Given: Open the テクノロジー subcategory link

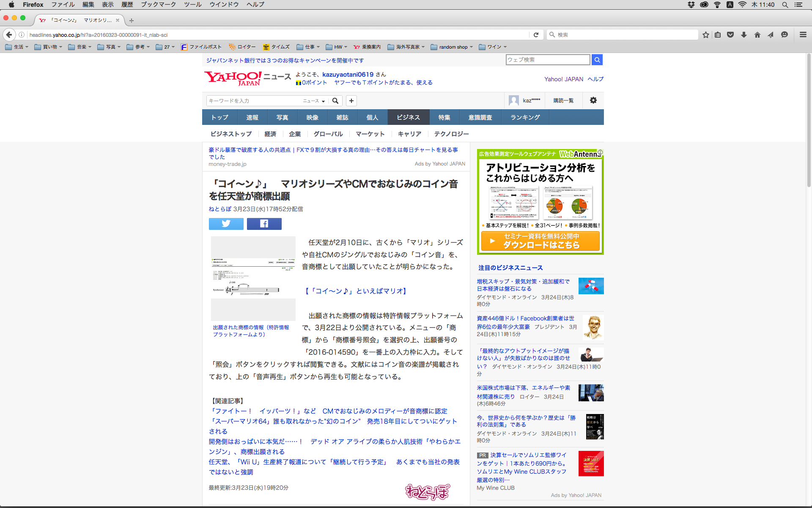Looking at the screenshot, I should point(451,134).
